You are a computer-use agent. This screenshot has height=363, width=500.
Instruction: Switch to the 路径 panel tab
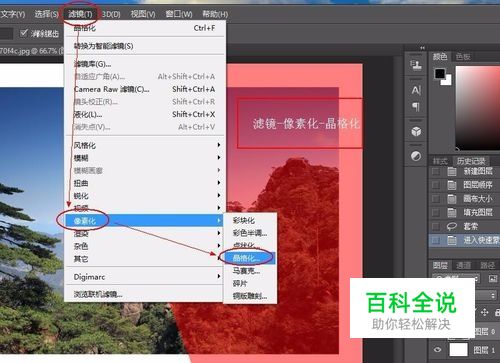point(487,265)
